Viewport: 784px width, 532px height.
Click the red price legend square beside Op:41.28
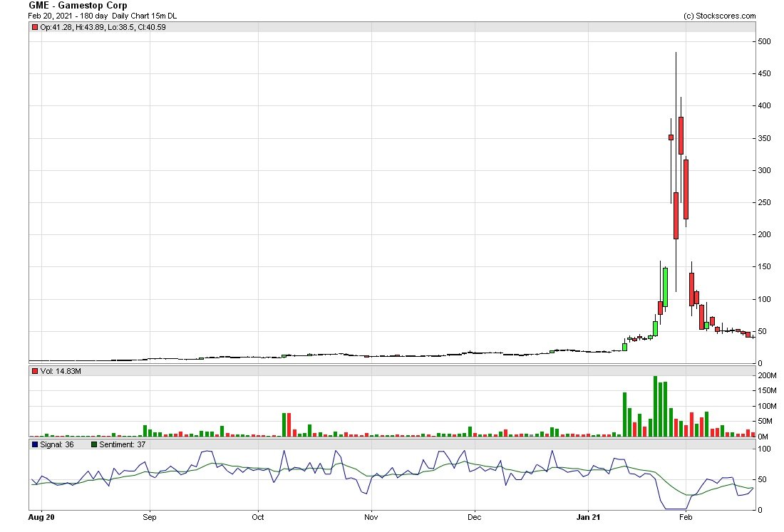click(35, 28)
